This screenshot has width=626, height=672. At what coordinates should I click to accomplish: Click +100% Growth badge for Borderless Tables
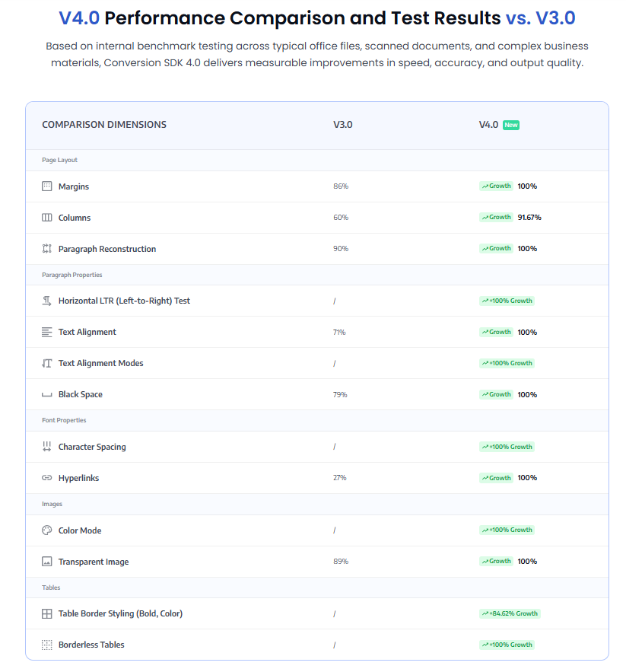(x=507, y=645)
